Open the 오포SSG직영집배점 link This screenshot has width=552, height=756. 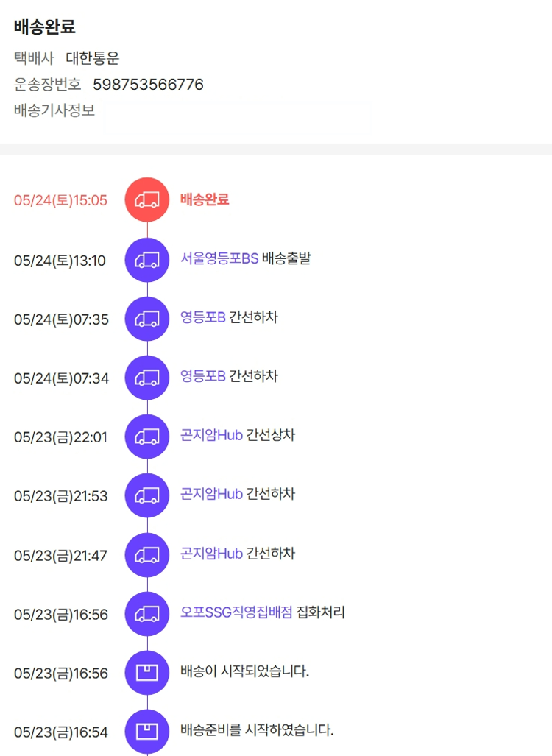point(236,612)
